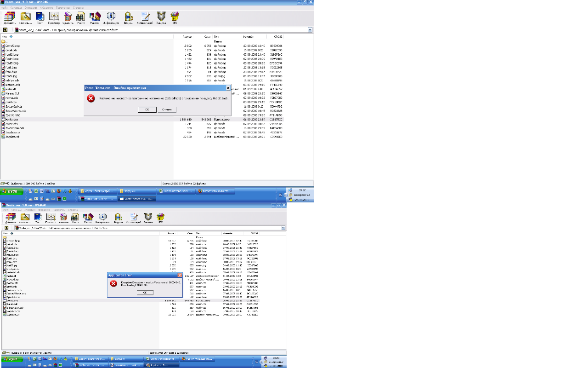
Task: Select detali.cds in upper WinRAR file list
Action: (x=11, y=50)
